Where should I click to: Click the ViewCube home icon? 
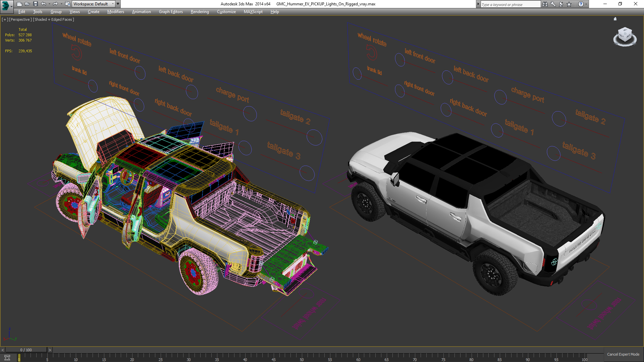click(615, 19)
